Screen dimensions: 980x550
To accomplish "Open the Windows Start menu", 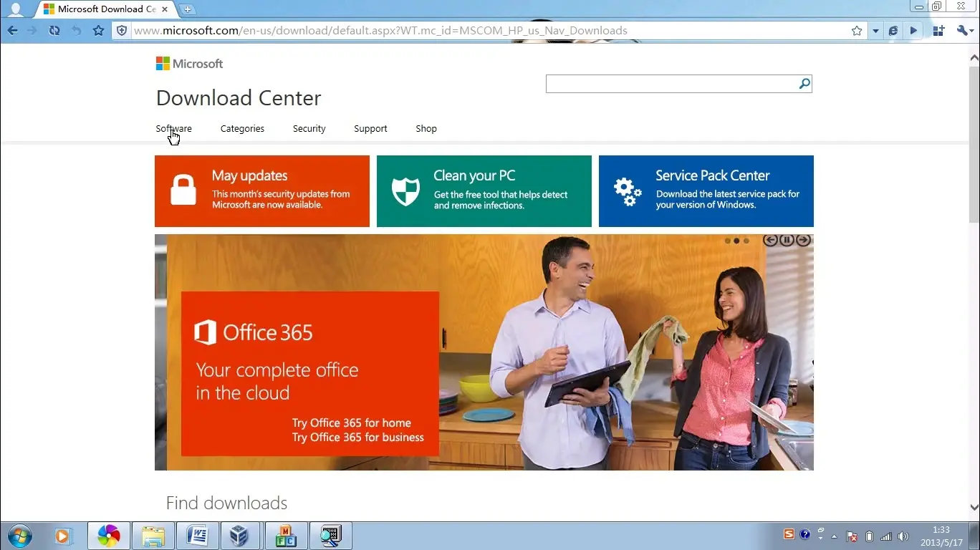I will click(19, 536).
